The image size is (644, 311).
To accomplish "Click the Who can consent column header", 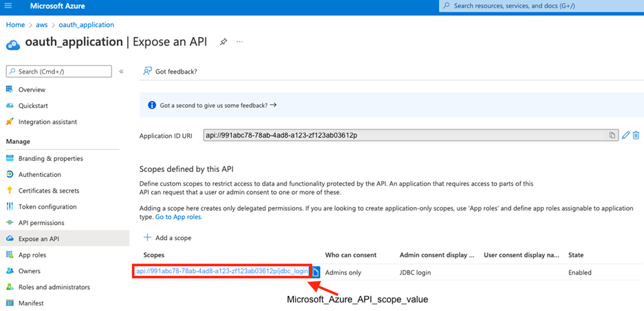I will [x=351, y=255].
